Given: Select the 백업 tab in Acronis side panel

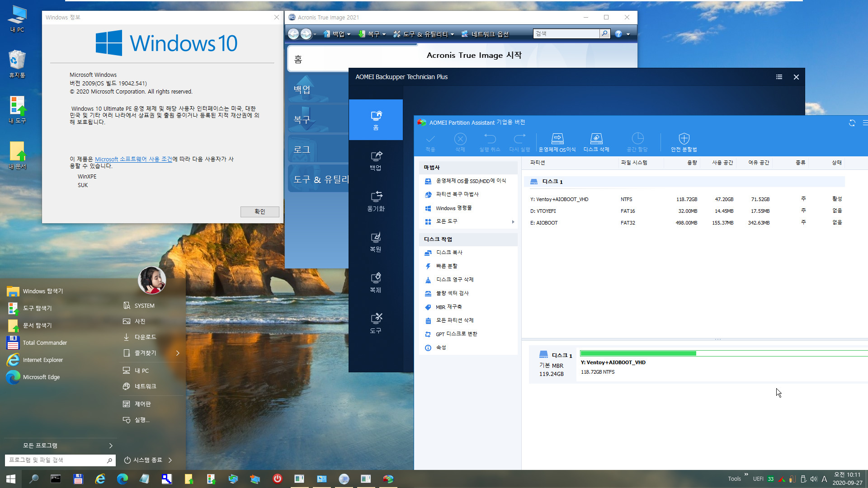Looking at the screenshot, I should (318, 89).
